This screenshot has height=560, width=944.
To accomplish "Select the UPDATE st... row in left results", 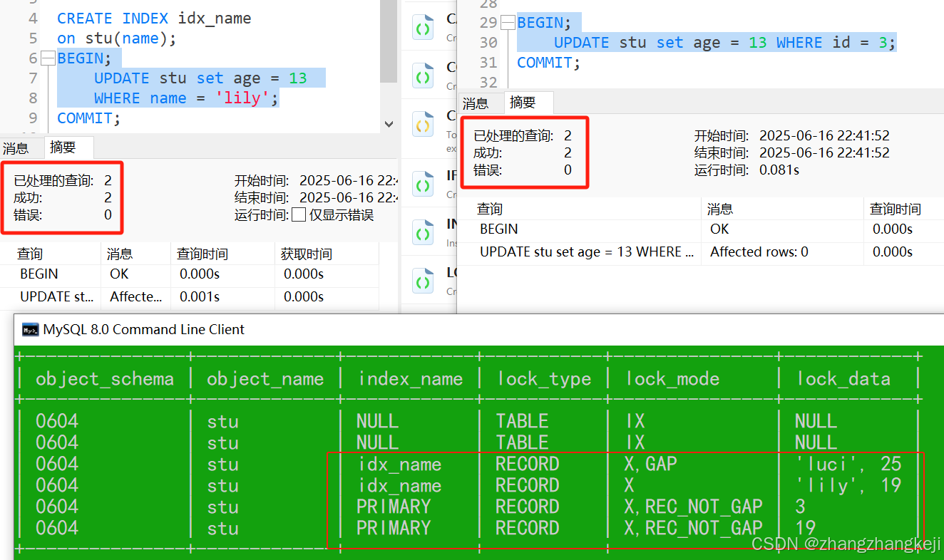I will (x=190, y=296).
